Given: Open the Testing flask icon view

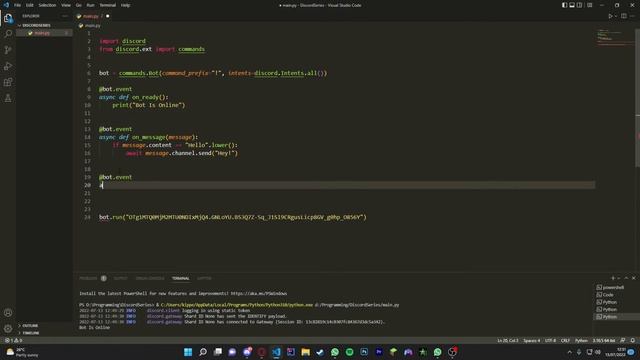Looking at the screenshot, I should (x=8, y=98).
